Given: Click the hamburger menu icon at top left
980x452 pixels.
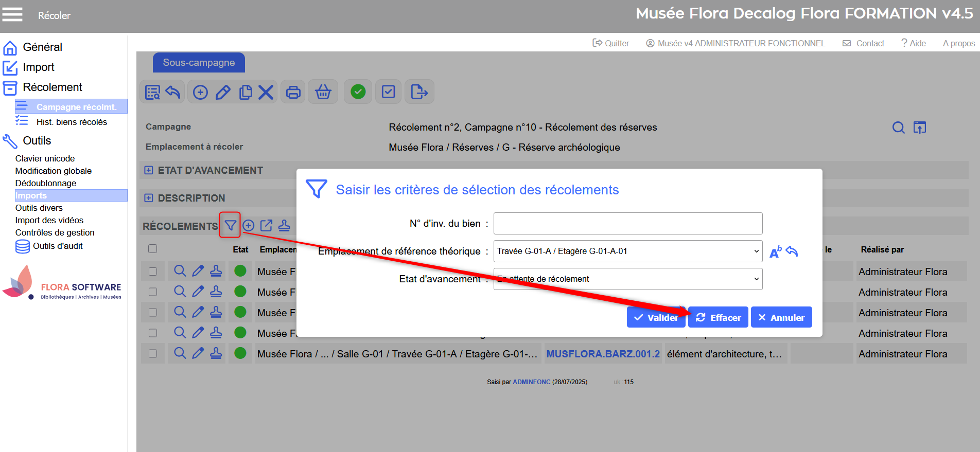Looking at the screenshot, I should point(12,14).
